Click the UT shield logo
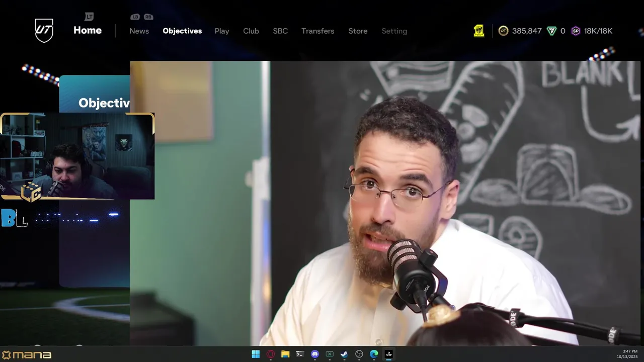The image size is (644, 362). tap(44, 31)
